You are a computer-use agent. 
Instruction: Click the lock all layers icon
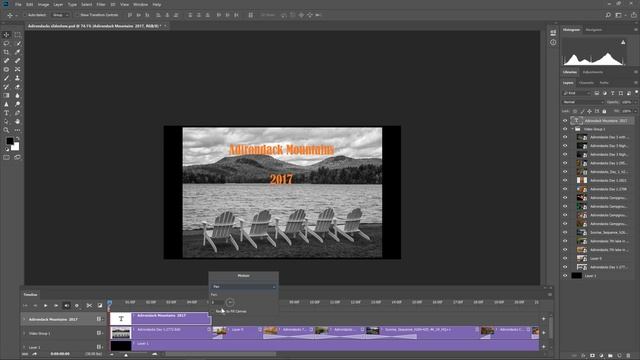(x=604, y=111)
